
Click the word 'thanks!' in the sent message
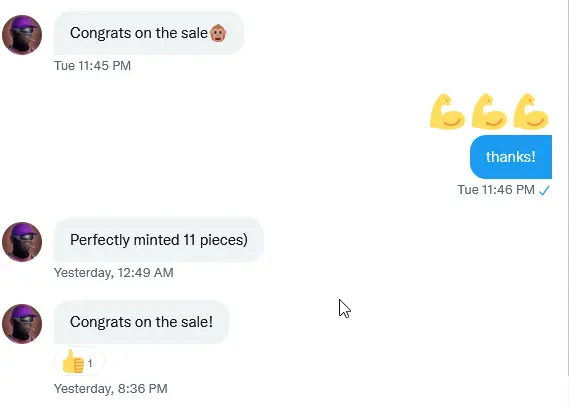point(511,157)
